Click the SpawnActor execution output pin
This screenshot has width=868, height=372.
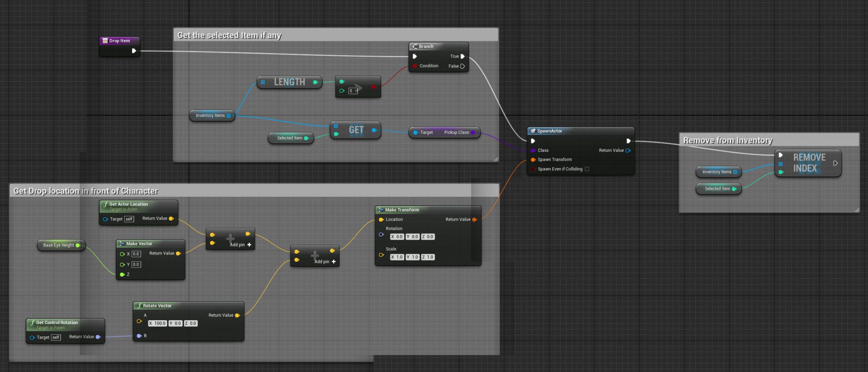pyautogui.click(x=629, y=141)
